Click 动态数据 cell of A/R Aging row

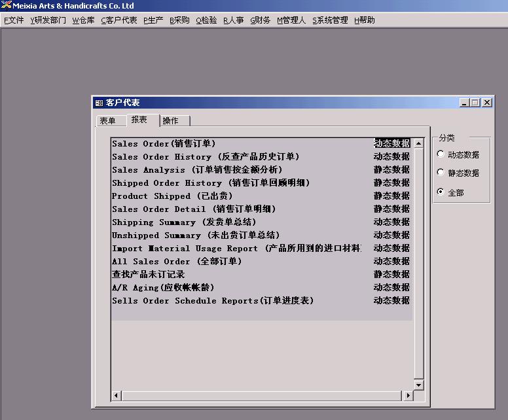pyautogui.click(x=391, y=288)
